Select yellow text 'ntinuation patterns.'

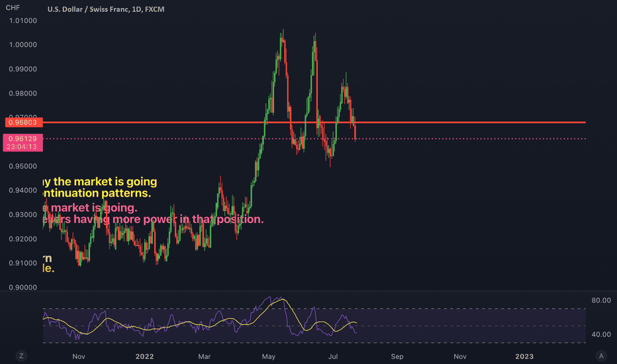[x=97, y=193]
